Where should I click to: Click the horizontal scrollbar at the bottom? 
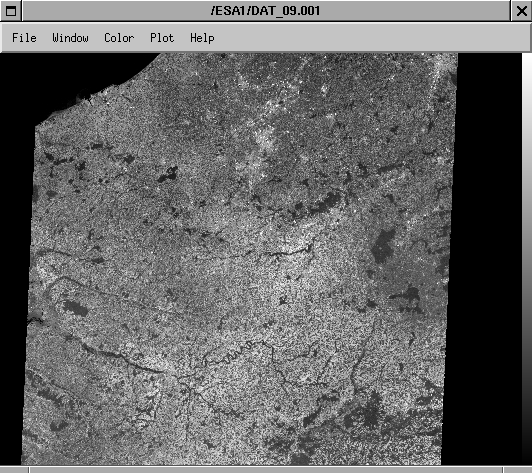click(266, 470)
